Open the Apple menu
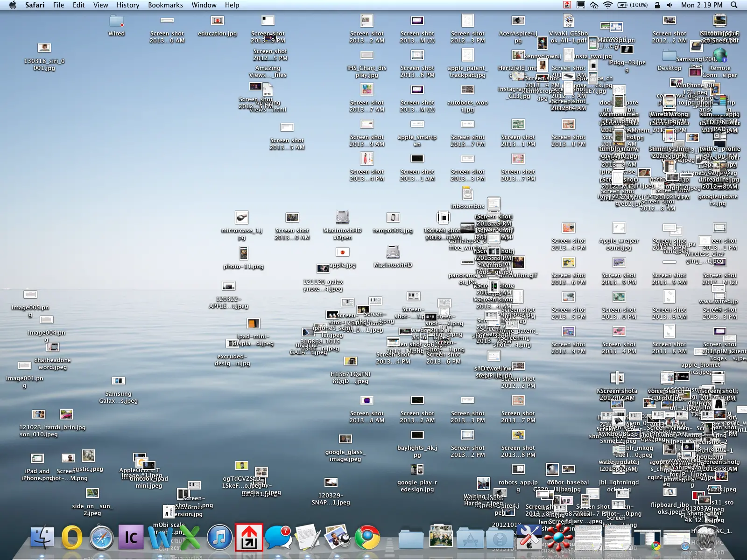Viewport: 747px width, 560px height. pyautogui.click(x=13, y=5)
